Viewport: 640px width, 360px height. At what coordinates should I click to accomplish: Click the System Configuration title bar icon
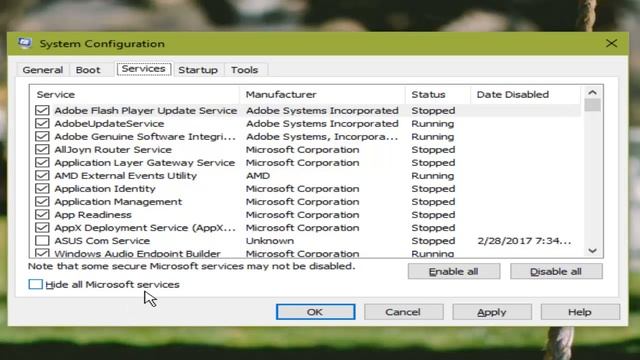tap(24, 43)
